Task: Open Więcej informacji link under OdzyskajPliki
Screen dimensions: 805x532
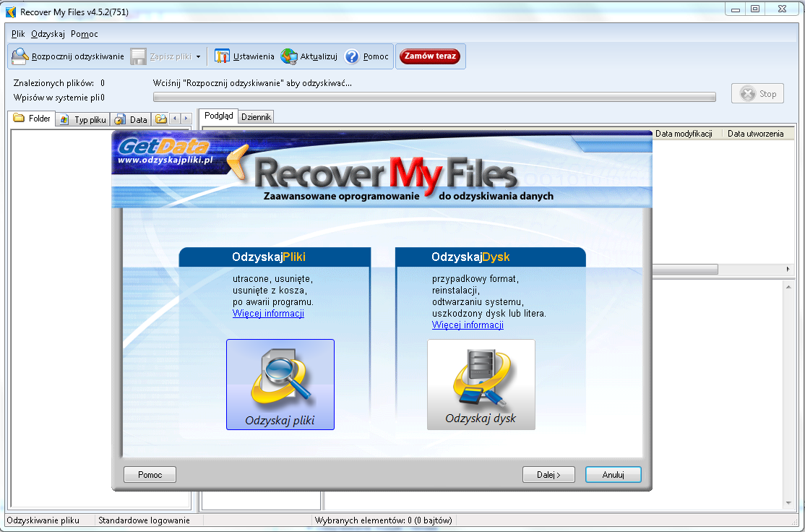Action: coord(268,313)
